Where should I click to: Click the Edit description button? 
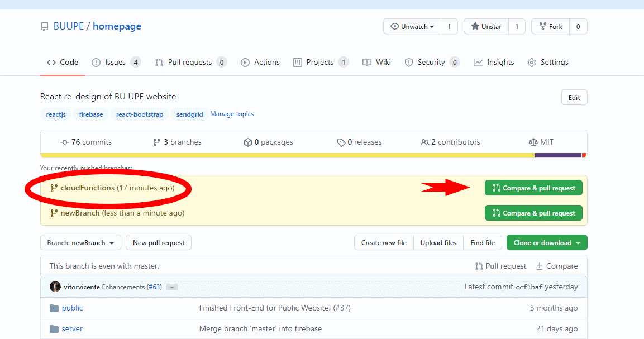click(574, 97)
